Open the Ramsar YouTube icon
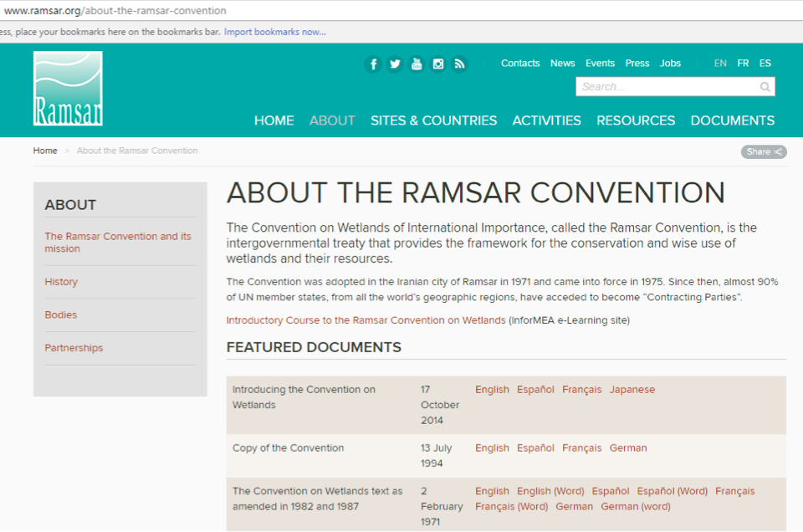This screenshot has width=803, height=532. (417, 64)
